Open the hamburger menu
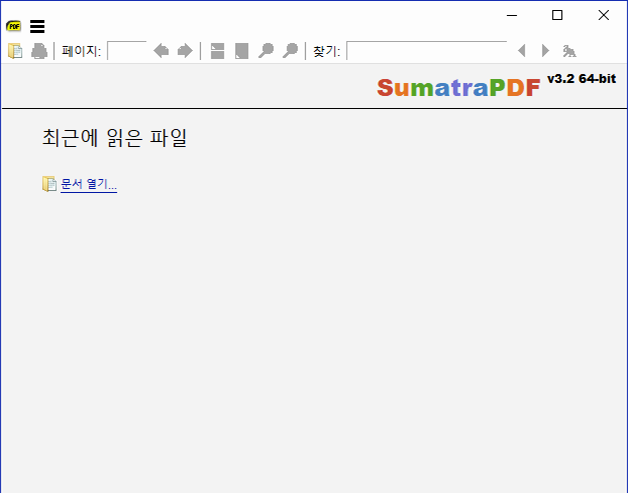This screenshot has height=493, width=628. (37, 26)
